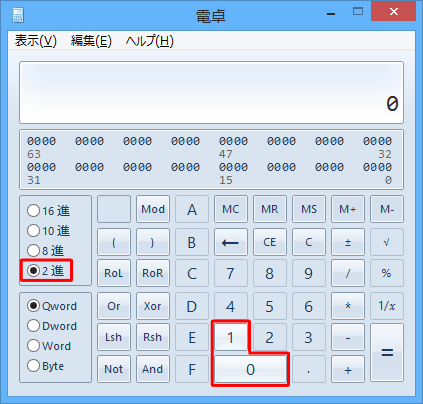Click the Mod button
Screen dimensions: 423x404
point(153,209)
